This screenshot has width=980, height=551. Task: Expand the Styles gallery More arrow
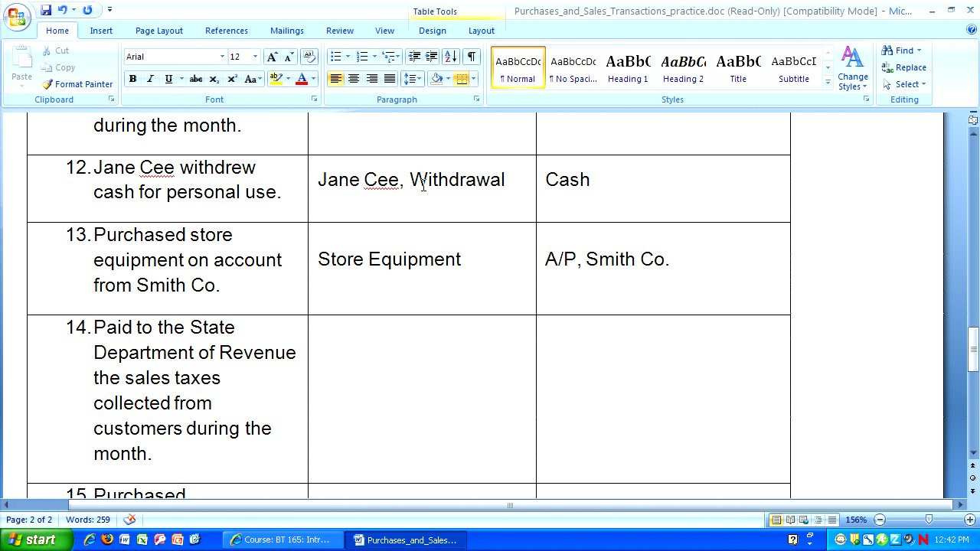pyautogui.click(x=828, y=81)
